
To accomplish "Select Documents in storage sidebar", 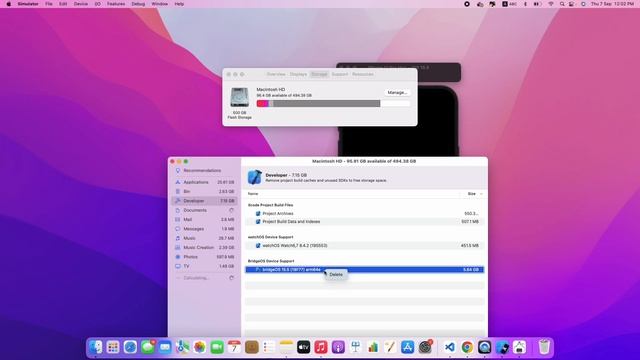I will point(204,210).
